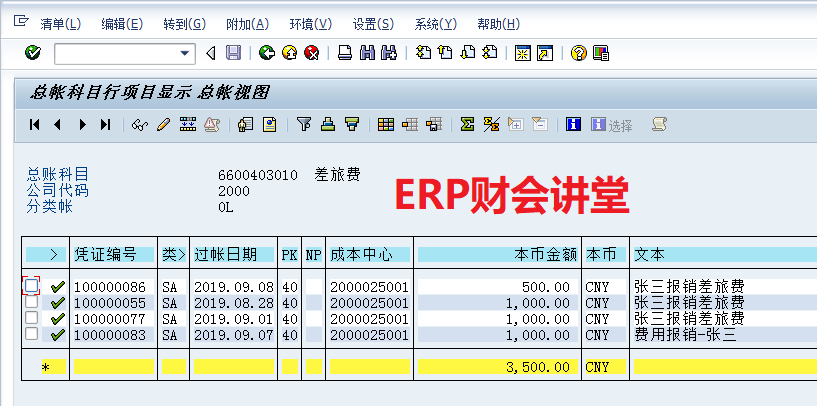Viewport: 817px width, 406px height.
Task: Check the box beside document 100000083
Action: coord(32,334)
